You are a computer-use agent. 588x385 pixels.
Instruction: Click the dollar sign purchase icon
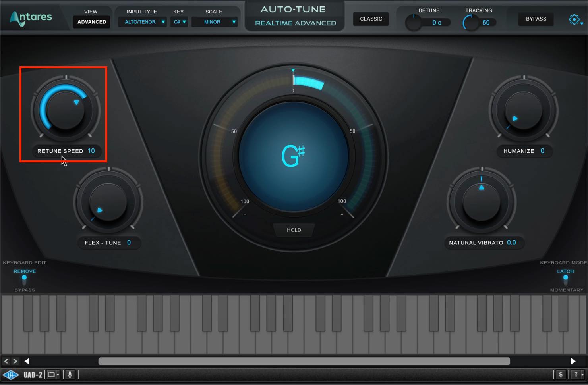click(561, 374)
